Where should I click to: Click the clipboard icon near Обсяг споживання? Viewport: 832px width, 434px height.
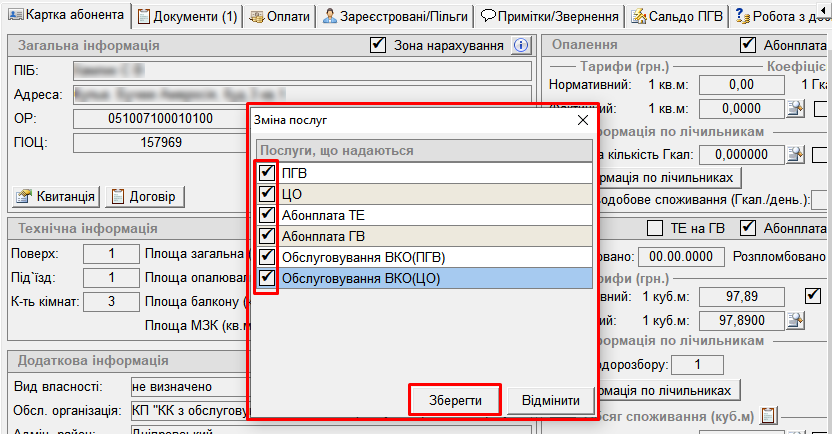pyautogui.click(x=770, y=415)
